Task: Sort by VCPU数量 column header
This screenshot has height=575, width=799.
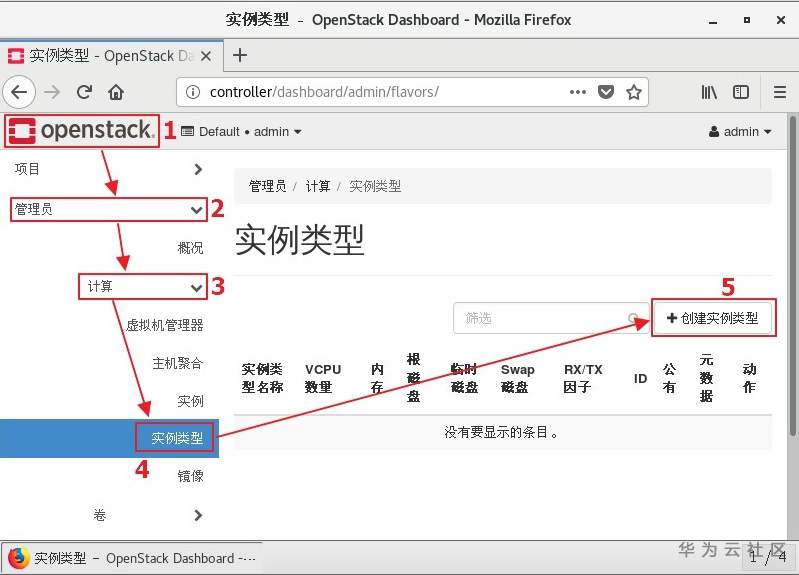Action: 323,378
